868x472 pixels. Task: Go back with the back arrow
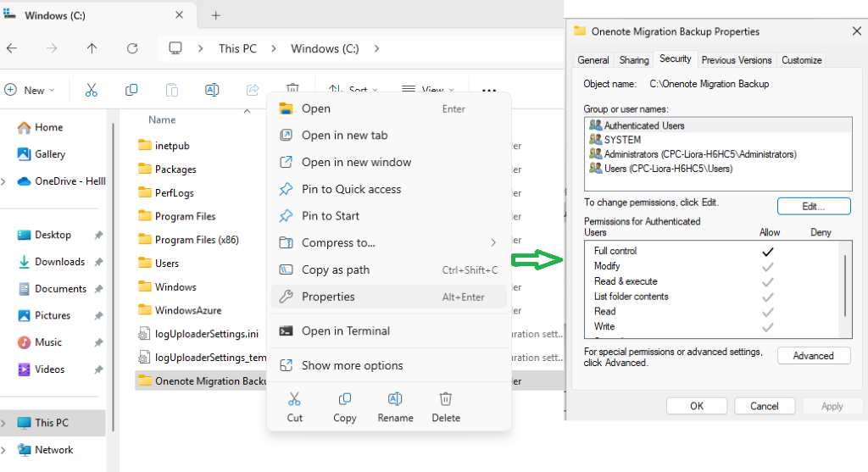12,48
